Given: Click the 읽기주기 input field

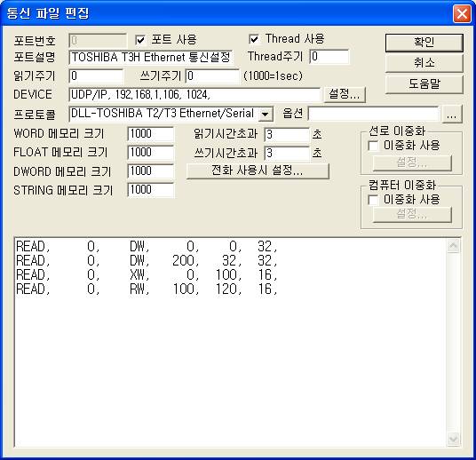Looking at the screenshot, I should pyautogui.click(x=96, y=75).
